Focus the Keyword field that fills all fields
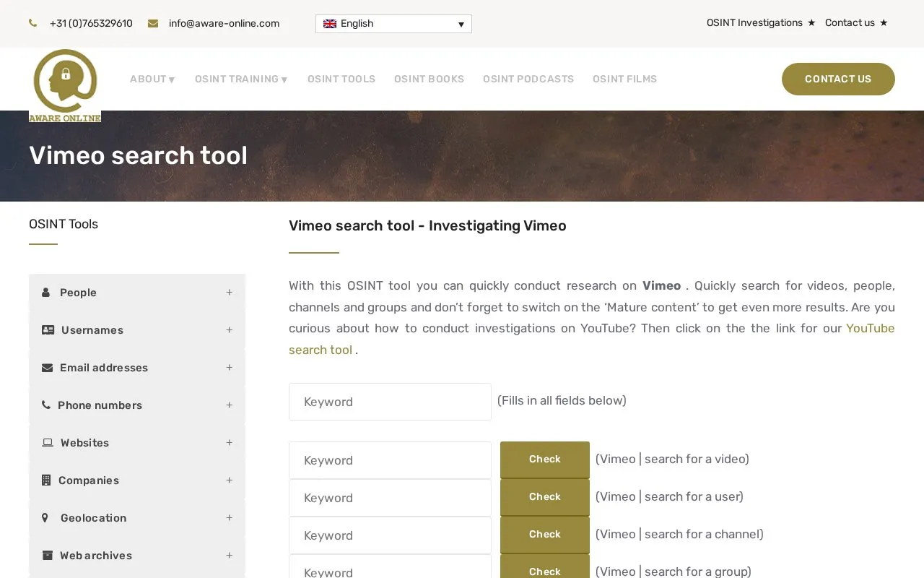924x578 pixels. [390, 402]
